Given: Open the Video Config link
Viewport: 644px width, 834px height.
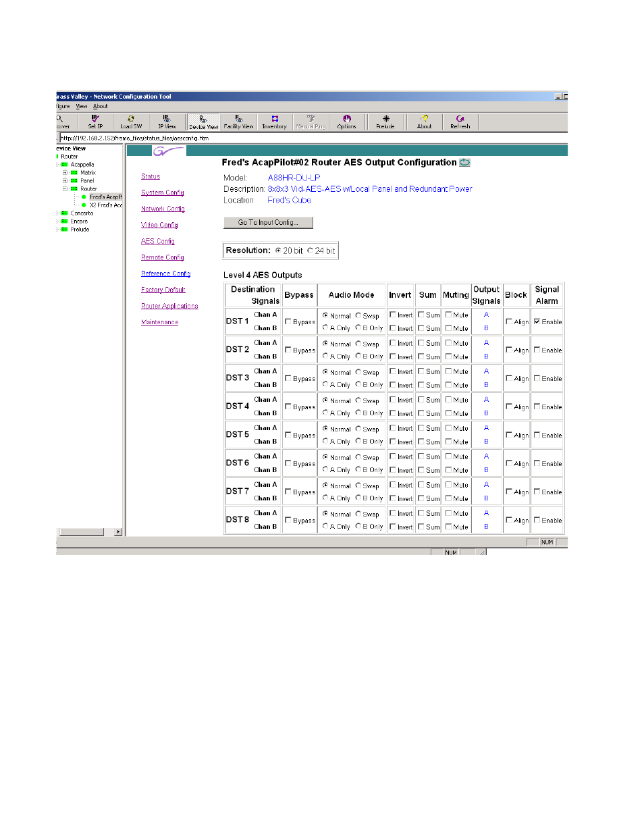Looking at the screenshot, I should (x=159, y=225).
